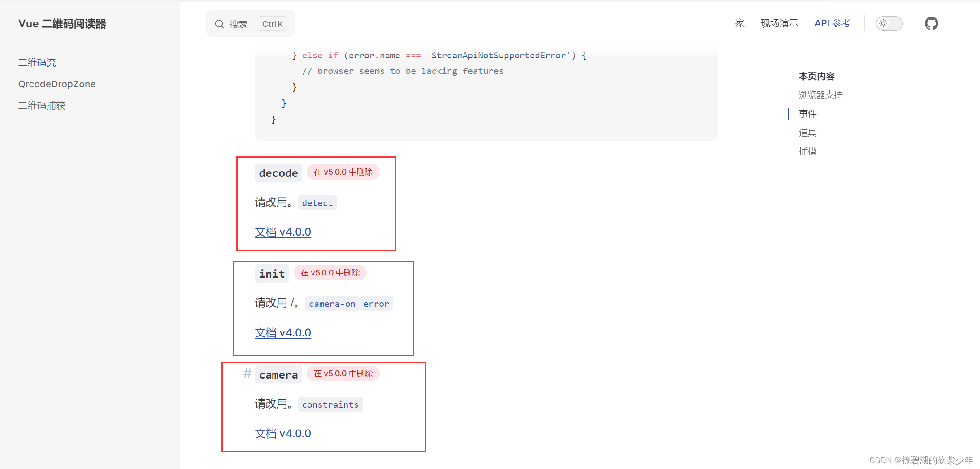Click the Vue 二维码阅读器 site title
Viewport: 980px width, 469px height.
[x=62, y=24]
